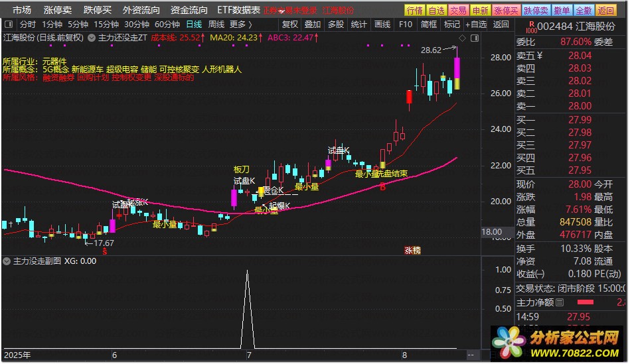Click the ABC3: 22.47 indicator value
Screen dimensions: 630x364
point(293,38)
